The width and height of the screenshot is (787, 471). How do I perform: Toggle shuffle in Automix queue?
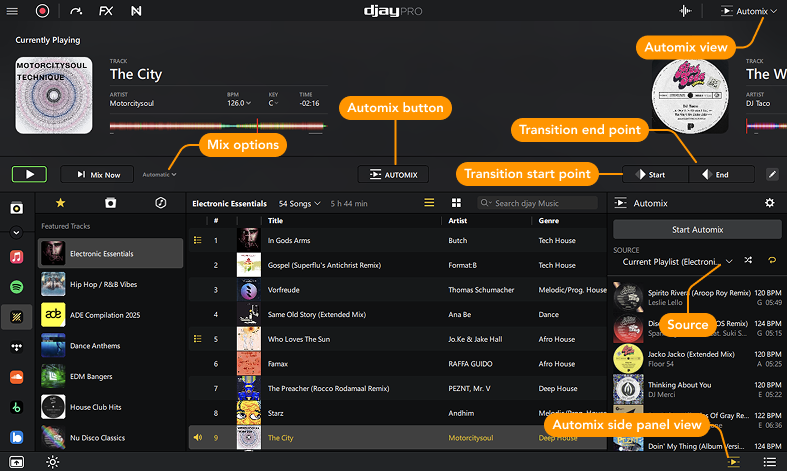tap(750, 261)
